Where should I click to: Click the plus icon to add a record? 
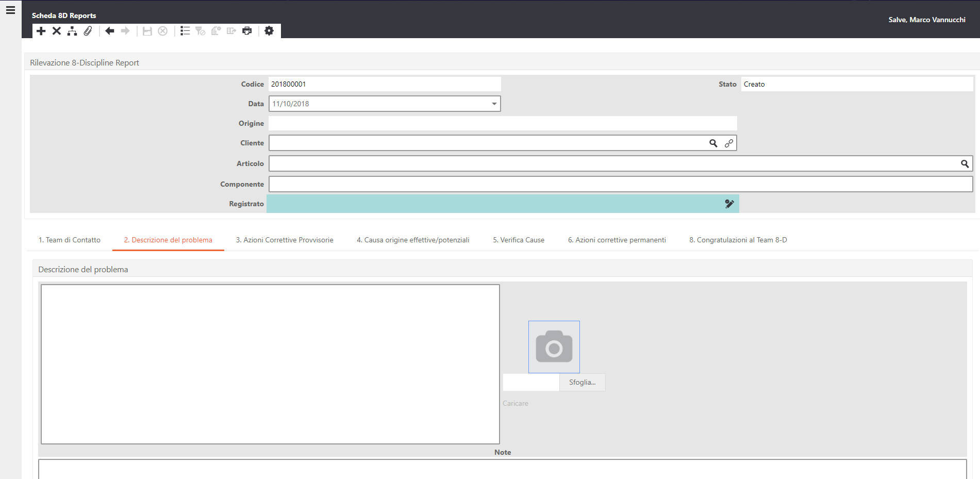[x=41, y=31]
